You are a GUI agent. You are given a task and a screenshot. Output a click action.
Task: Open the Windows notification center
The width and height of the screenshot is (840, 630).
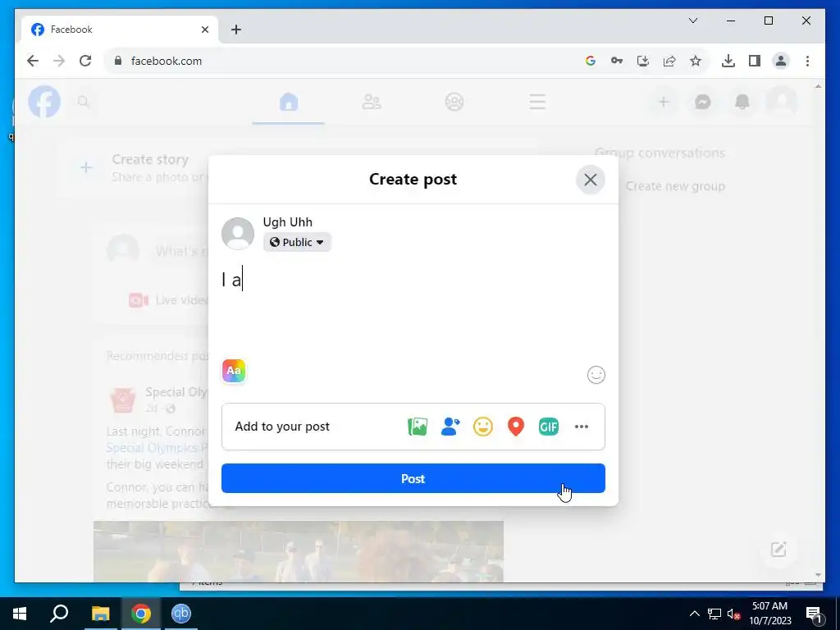tap(814, 614)
